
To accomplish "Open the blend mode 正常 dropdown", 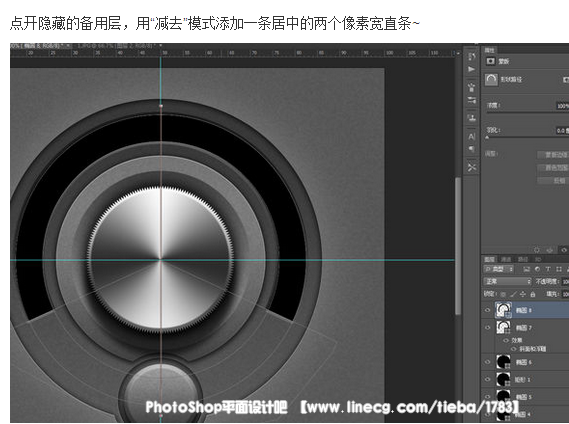I will (507, 281).
